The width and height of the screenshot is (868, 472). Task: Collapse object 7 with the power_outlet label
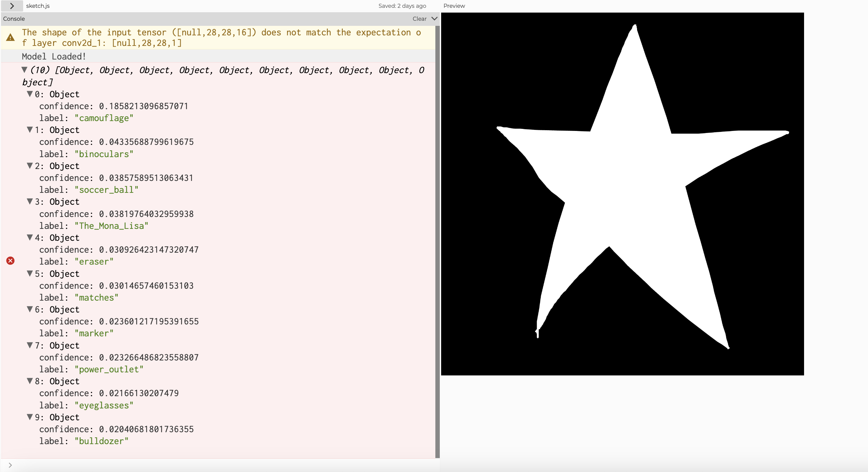(30, 345)
